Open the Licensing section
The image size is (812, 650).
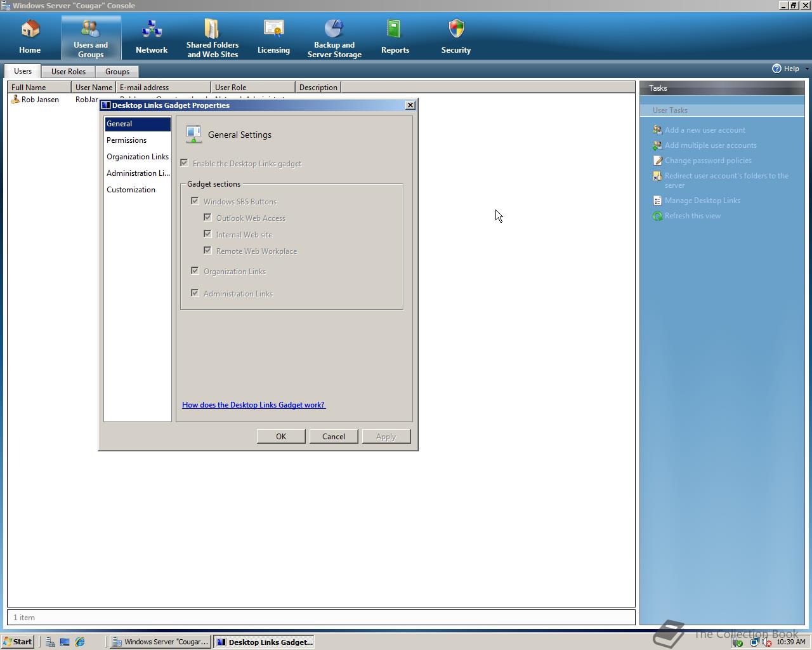[273, 37]
